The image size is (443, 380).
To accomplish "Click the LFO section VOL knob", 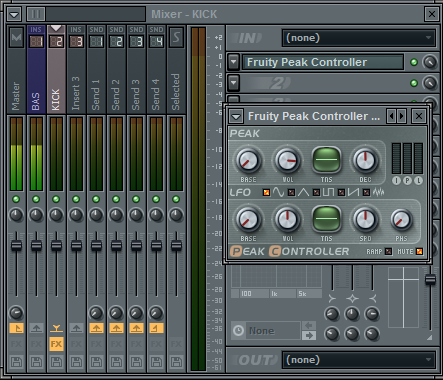I will 287,220.
